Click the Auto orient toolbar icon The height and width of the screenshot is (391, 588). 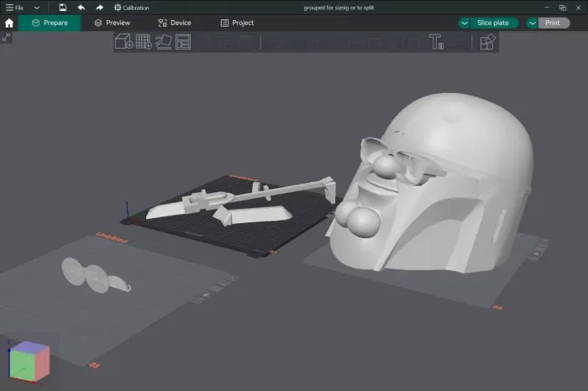coord(163,42)
